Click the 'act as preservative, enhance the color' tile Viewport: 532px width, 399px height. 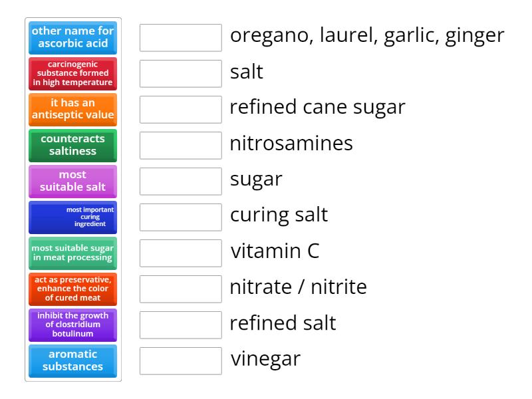pos(72,289)
